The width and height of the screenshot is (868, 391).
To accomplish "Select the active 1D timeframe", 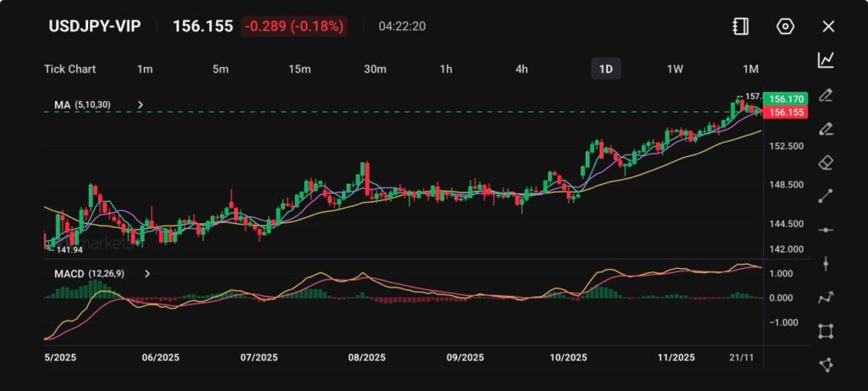I will pos(605,69).
